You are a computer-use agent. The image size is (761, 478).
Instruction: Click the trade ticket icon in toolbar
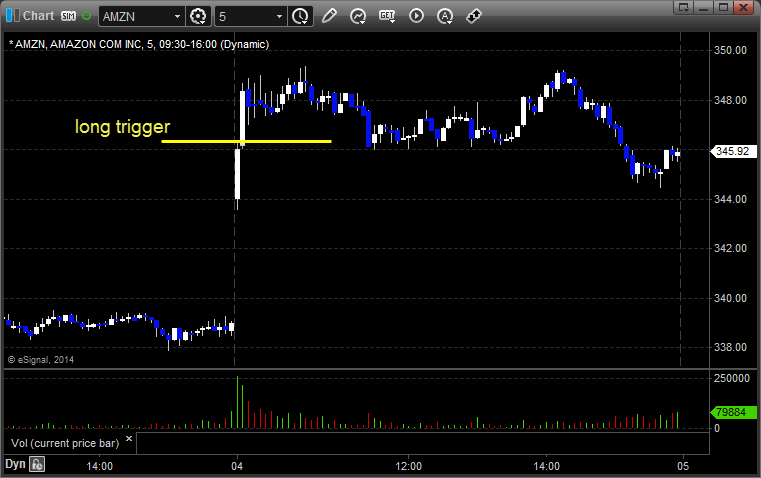click(474, 16)
